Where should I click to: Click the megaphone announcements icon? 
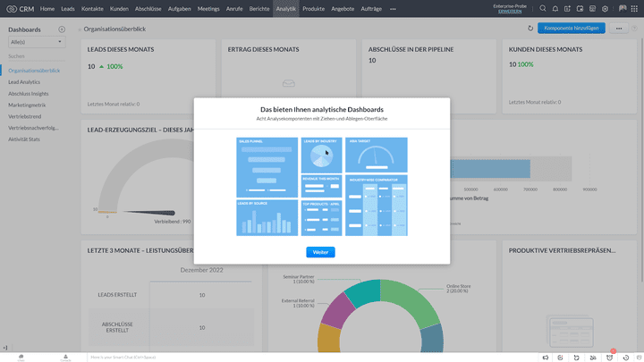coord(546,358)
